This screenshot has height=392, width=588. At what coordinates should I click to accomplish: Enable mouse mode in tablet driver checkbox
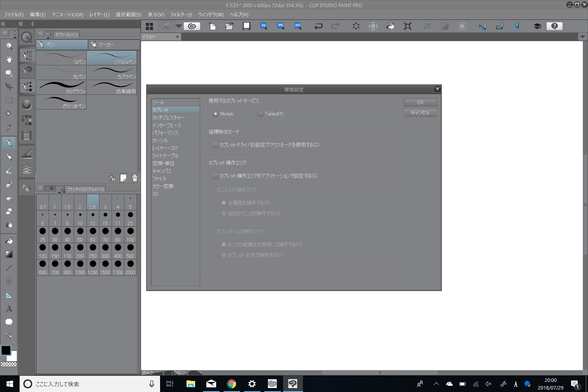coord(215,145)
